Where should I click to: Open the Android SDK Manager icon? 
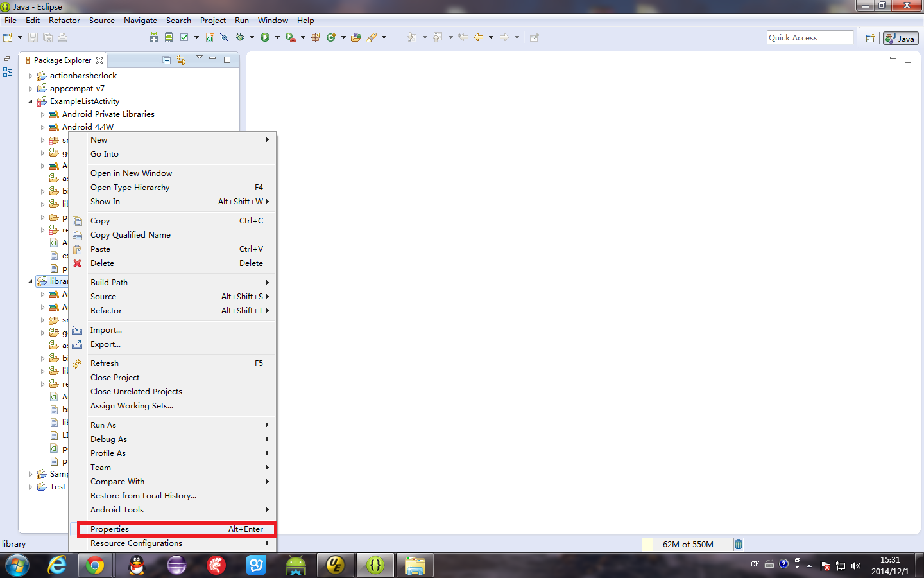[154, 38]
